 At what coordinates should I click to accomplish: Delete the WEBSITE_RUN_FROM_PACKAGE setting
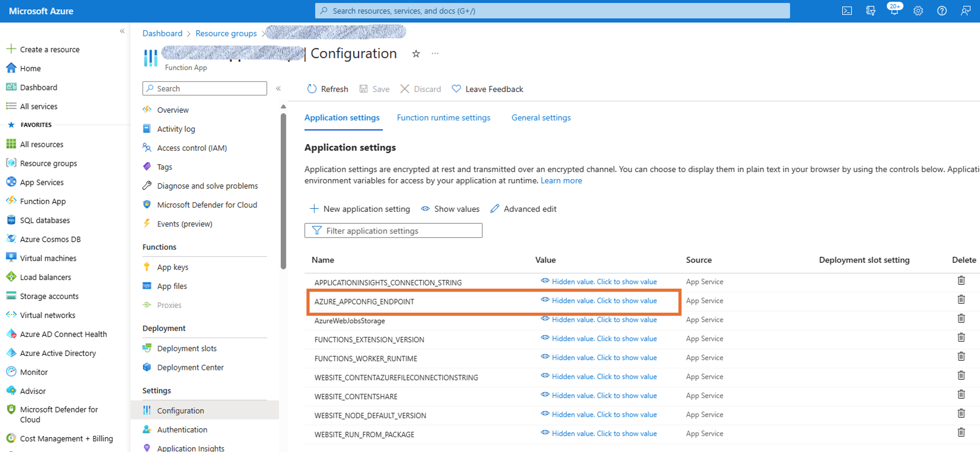point(962,433)
